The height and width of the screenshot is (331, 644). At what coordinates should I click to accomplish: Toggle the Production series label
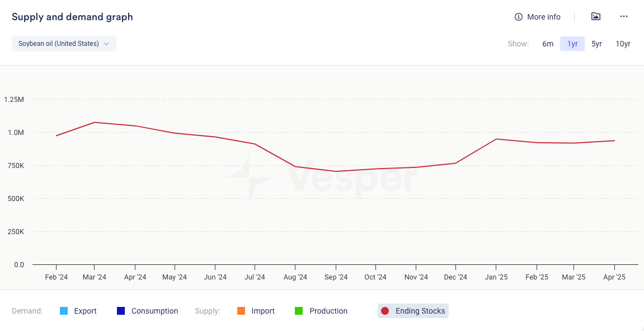(x=328, y=311)
